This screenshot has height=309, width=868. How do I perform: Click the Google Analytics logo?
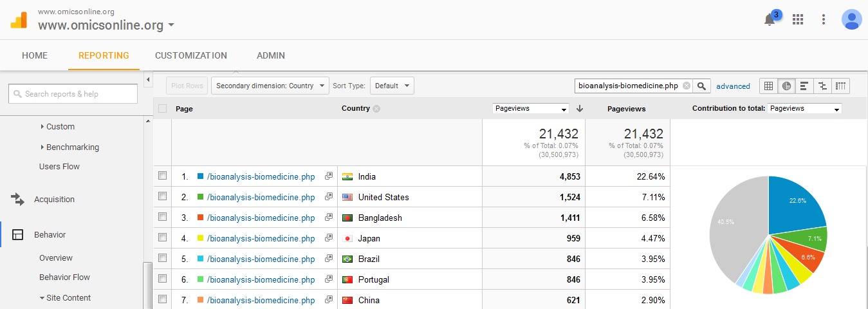pos(19,19)
